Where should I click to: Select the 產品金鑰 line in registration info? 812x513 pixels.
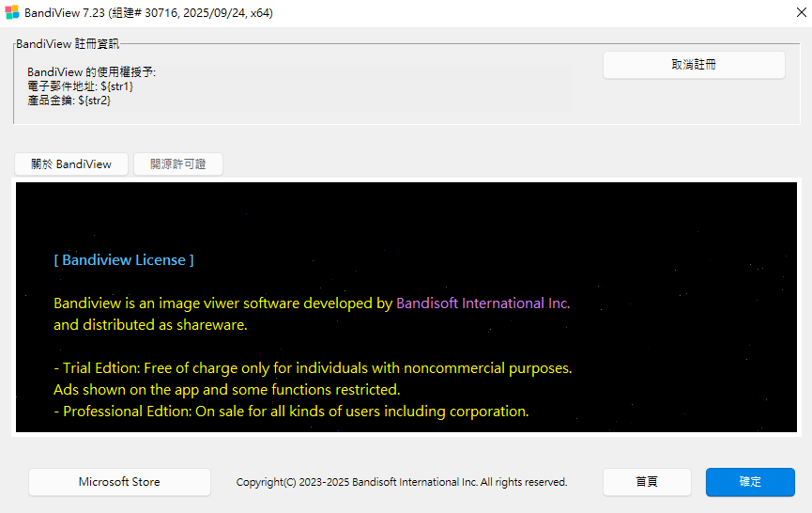click(69, 100)
